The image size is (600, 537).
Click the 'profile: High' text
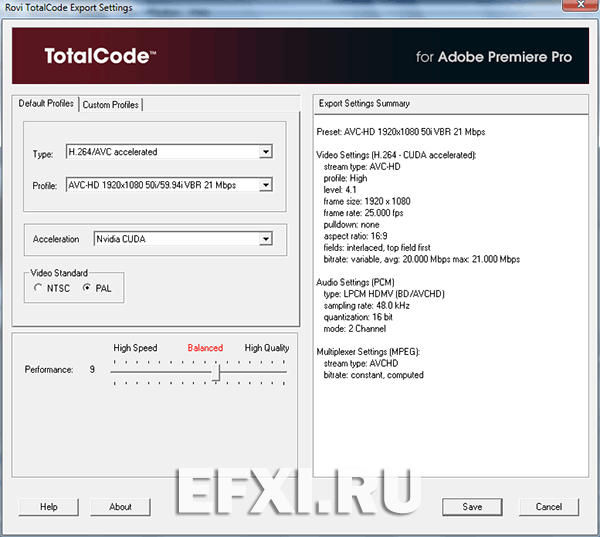(x=345, y=178)
